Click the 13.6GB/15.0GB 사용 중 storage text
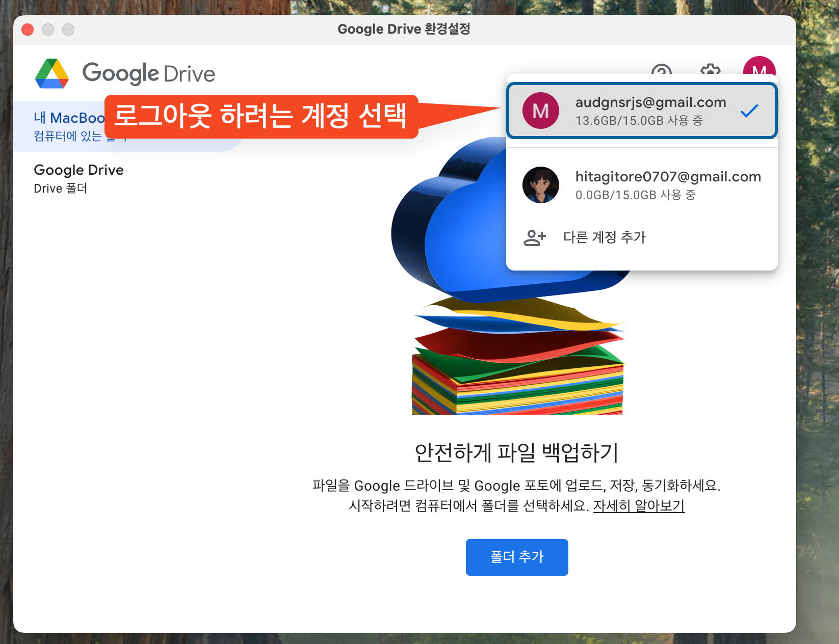Image resolution: width=839 pixels, height=644 pixels. [639, 121]
